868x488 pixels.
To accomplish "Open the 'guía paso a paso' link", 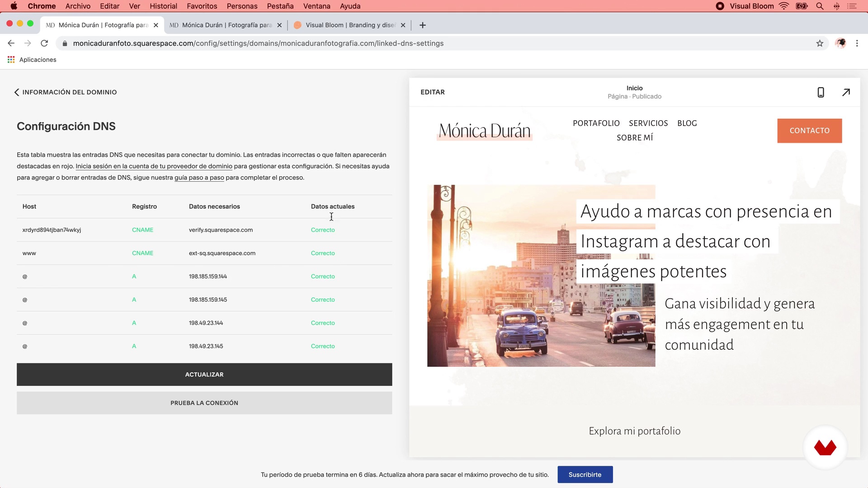I will click(x=199, y=178).
